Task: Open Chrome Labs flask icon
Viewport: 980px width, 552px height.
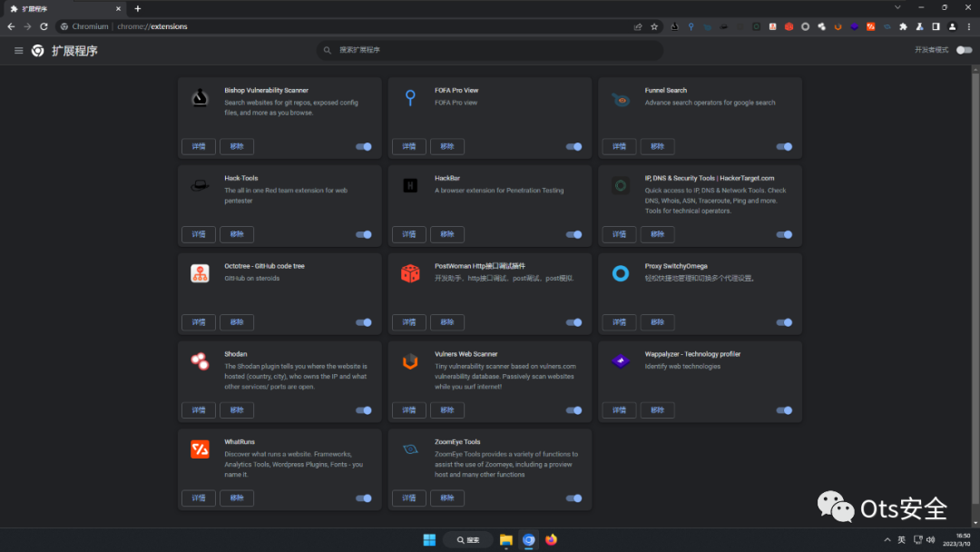Action: click(919, 27)
